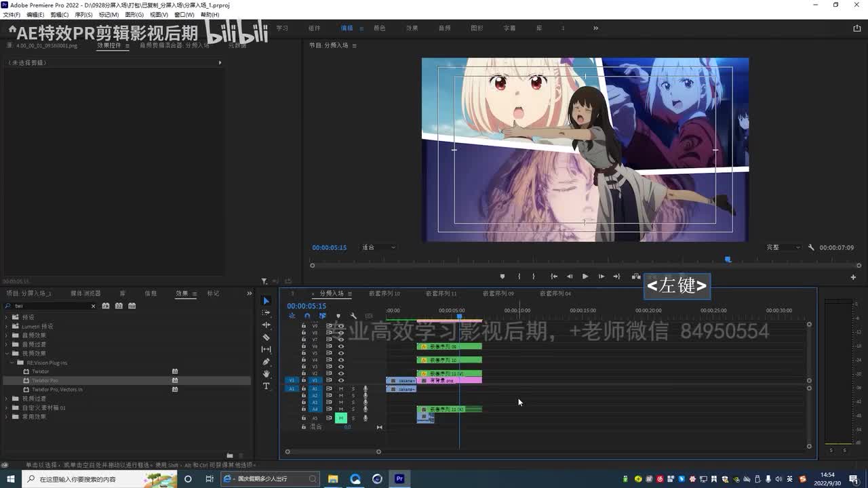868x488 pixels.
Task: Toggle timeline snapping magnet icon
Action: point(307,316)
